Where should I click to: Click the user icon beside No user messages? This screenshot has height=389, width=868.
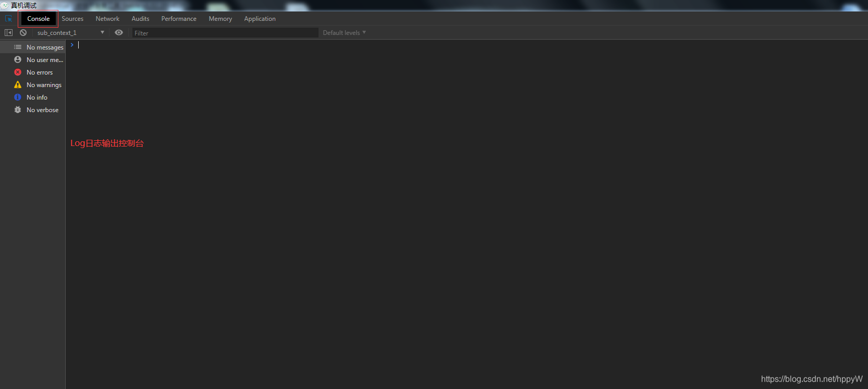18,60
